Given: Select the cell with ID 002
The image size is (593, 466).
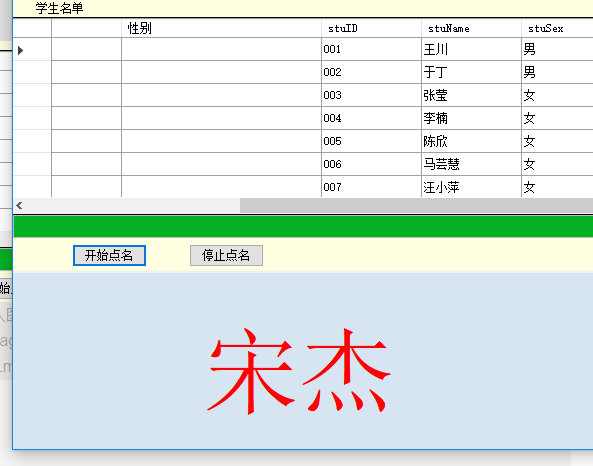Looking at the screenshot, I should (x=371, y=72).
